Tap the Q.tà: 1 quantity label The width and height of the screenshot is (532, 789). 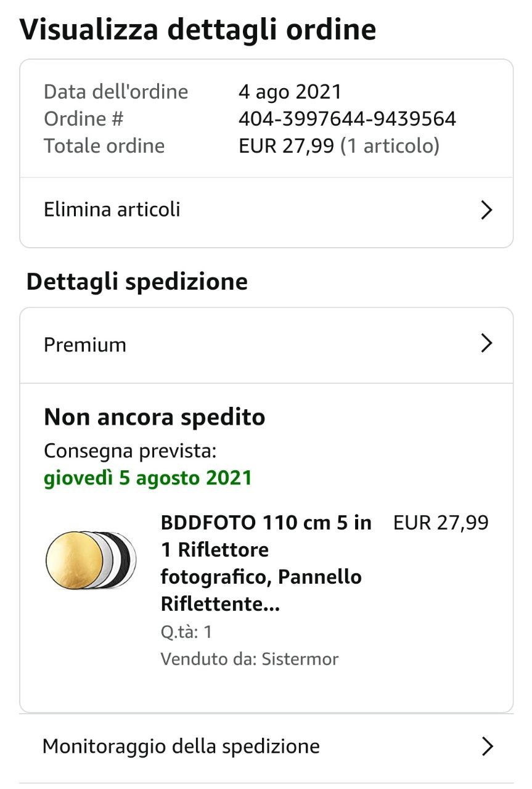click(x=186, y=632)
